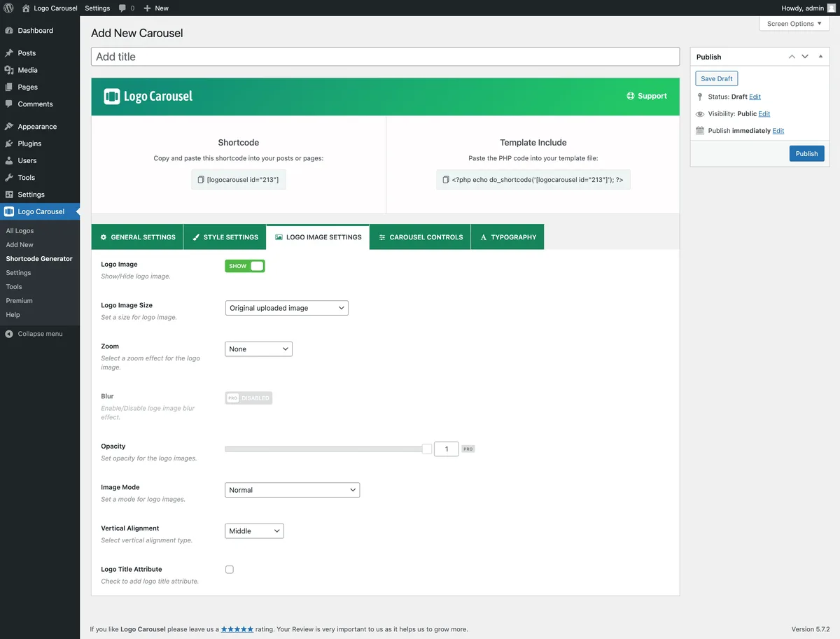This screenshot has width=840, height=639.
Task: Click the Pages icon in sidebar
Action: pos(9,87)
